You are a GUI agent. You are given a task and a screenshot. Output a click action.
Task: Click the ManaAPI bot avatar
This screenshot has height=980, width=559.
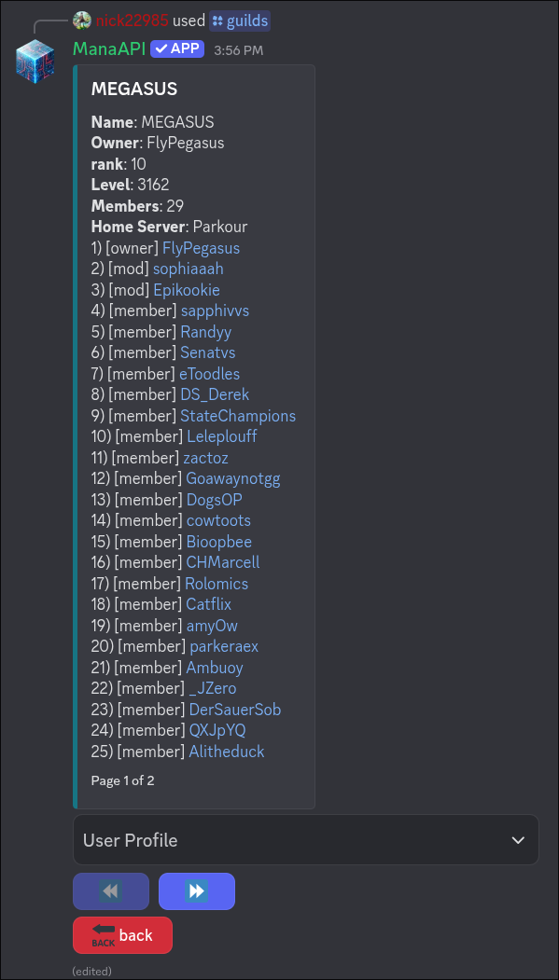[34, 60]
